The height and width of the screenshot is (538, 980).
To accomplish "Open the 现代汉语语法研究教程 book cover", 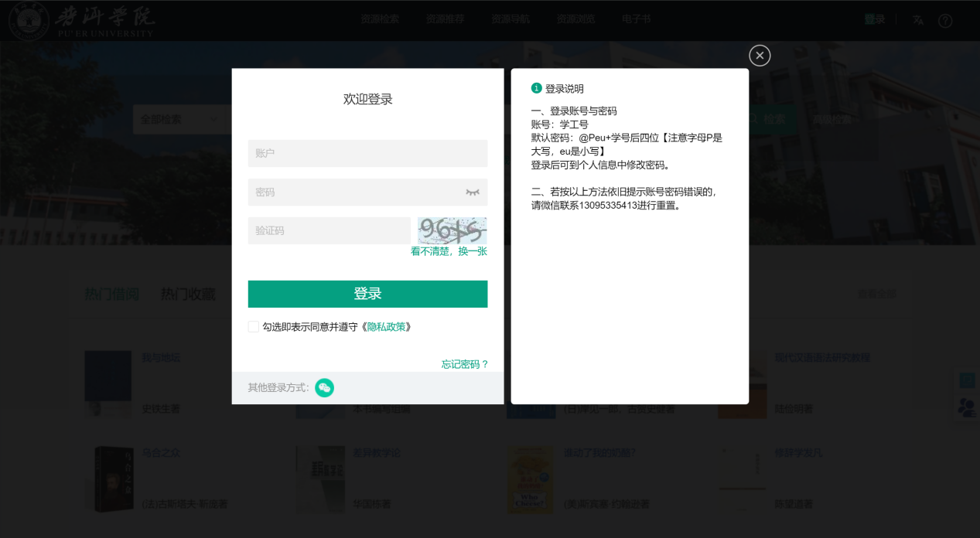I will 742,384.
